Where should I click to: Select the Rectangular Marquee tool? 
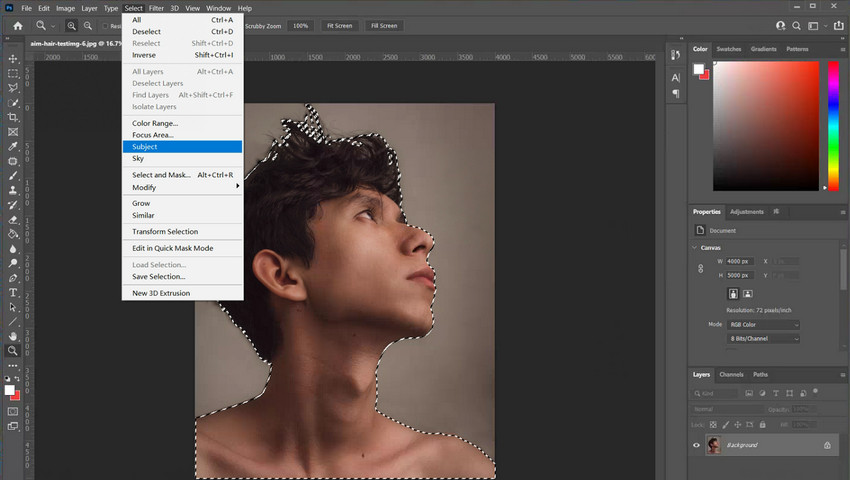pos(13,73)
